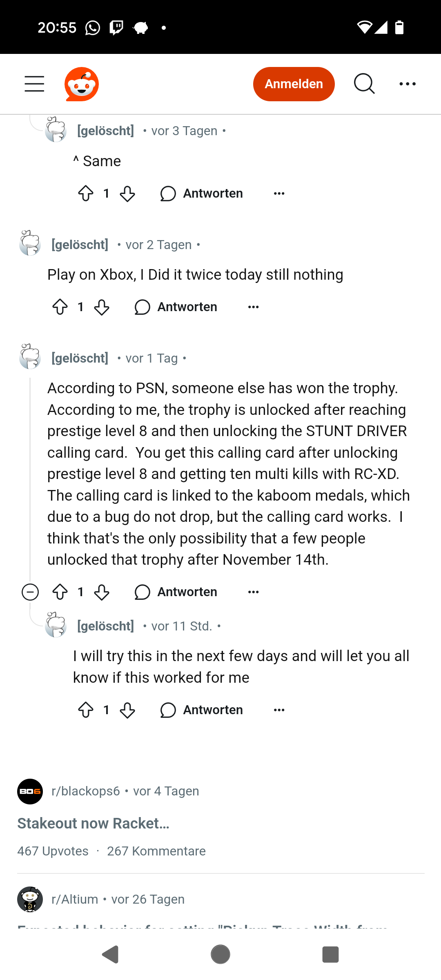Viewport: 441px width, 980px height.
Task: Reply to the "I will try this" comment
Action: click(x=202, y=710)
